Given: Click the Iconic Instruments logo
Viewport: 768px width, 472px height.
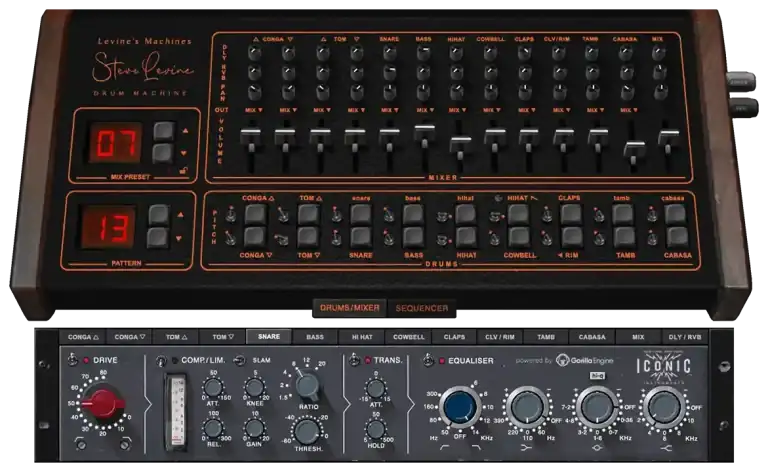Looking at the screenshot, I should tap(663, 366).
